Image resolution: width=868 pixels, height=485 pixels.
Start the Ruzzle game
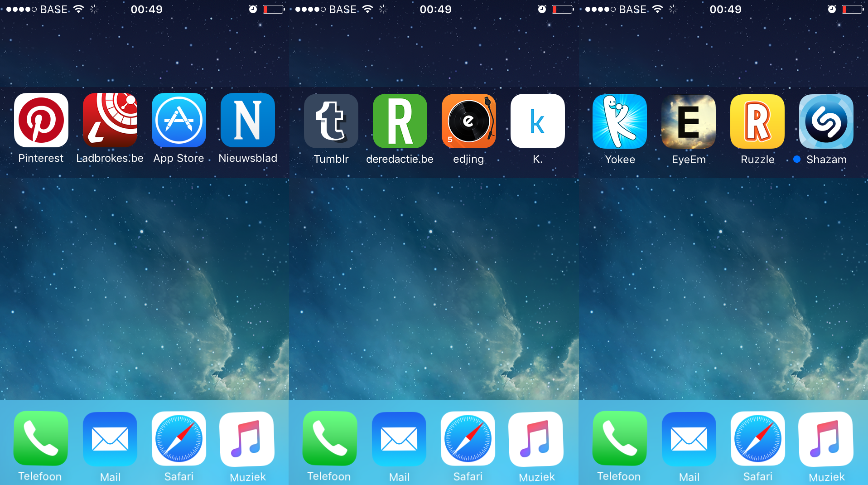pos(757,121)
